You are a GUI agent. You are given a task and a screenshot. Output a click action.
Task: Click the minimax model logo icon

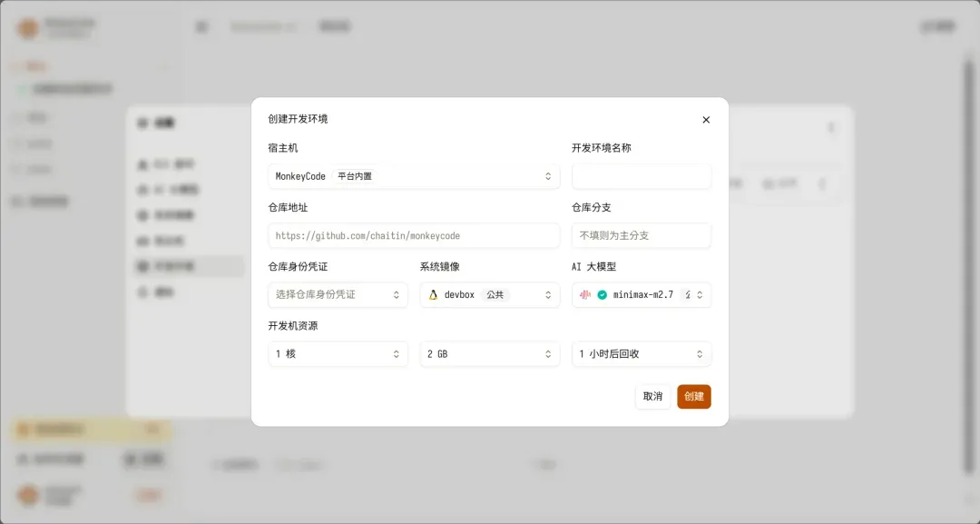[585, 294]
